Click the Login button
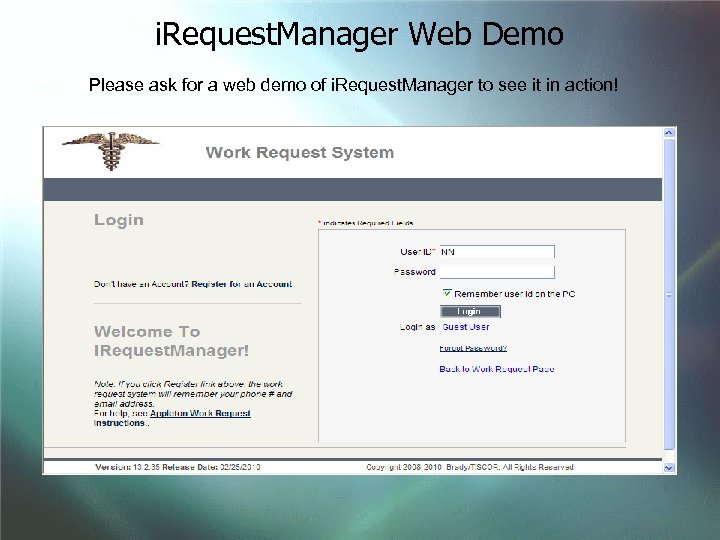720x540 pixels. 470,311
